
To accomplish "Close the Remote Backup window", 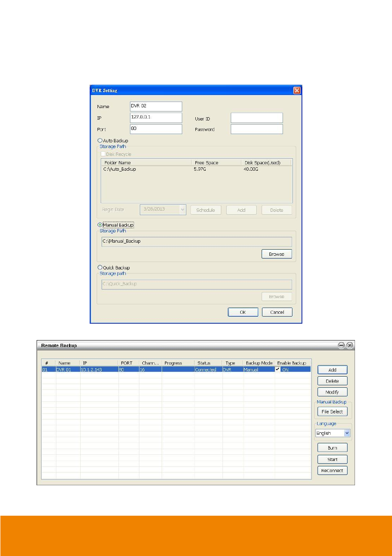I will 350,345.
